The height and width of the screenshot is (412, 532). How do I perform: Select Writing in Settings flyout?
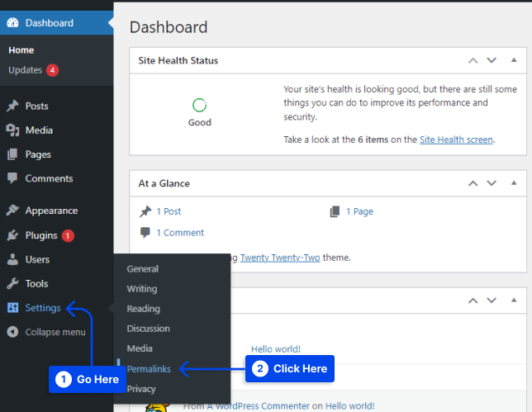tap(142, 289)
